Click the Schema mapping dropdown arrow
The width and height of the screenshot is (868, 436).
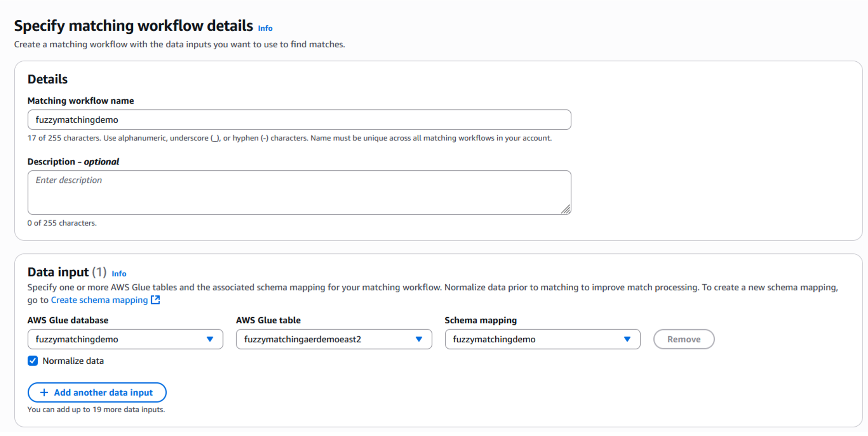627,339
